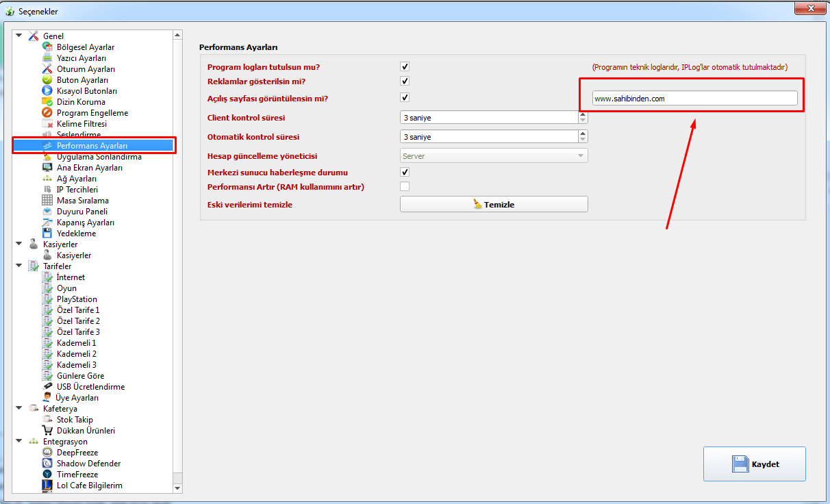830x504 pixels.
Task: Click the printer icon beside Yazıcı Ayarları
Action: [47, 58]
